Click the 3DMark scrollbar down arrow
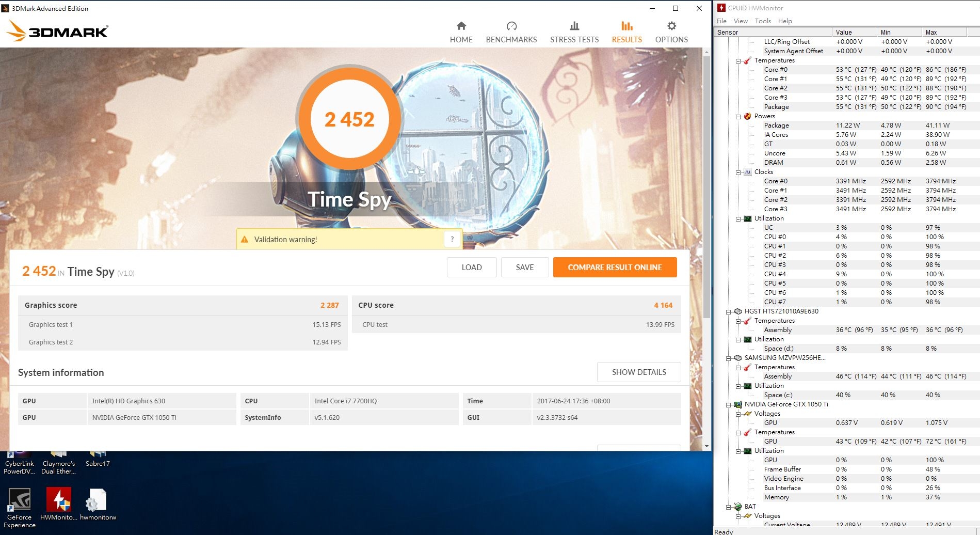 [x=706, y=446]
